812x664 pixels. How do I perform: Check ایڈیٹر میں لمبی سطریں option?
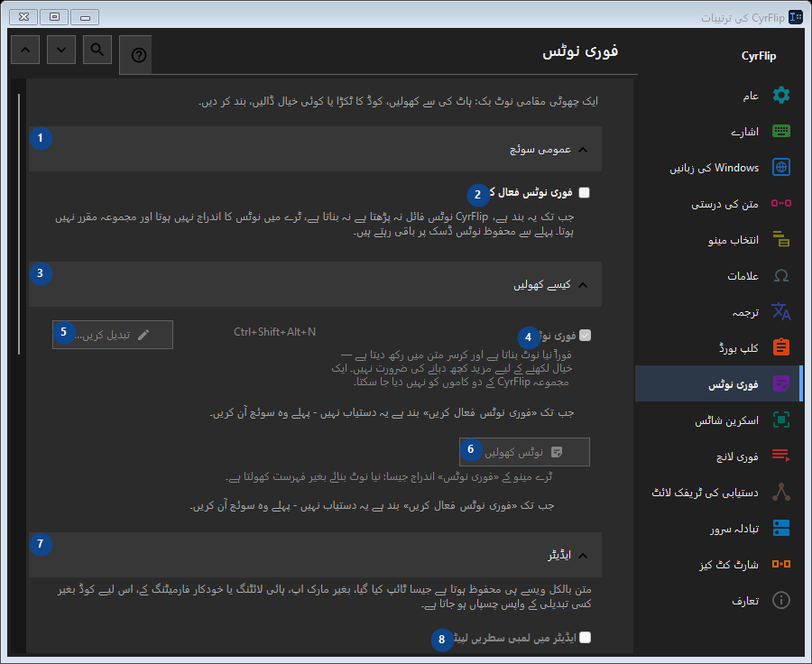tap(586, 638)
